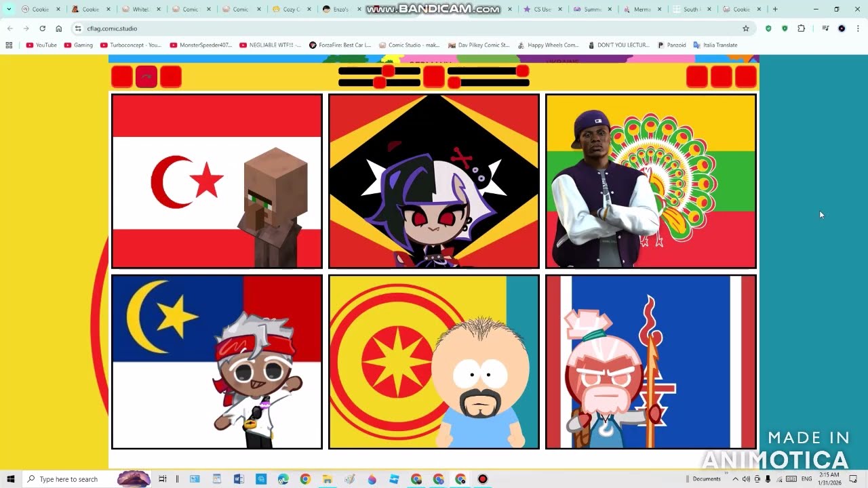Select the Minecraft villager flag panel

[217, 182]
